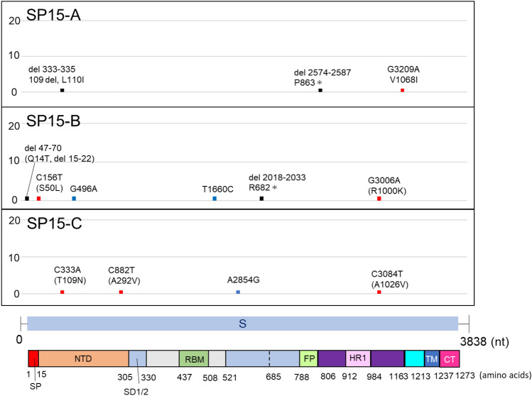Select the blue T1660C marker
Image resolution: width=532 pixels, height=396 pixels.
point(215,199)
